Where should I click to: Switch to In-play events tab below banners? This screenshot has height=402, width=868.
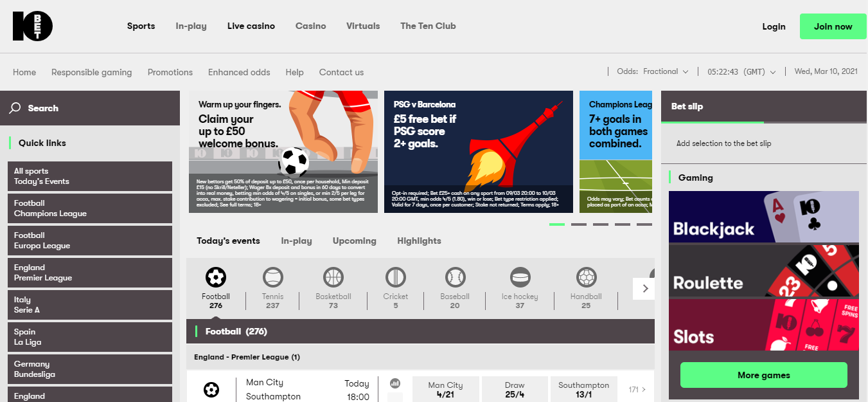[296, 241]
